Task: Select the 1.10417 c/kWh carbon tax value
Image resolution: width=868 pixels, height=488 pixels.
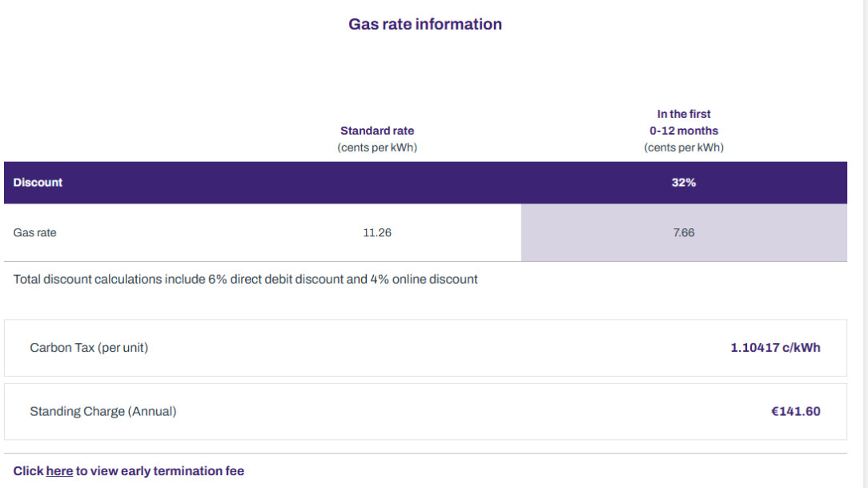Action: tap(775, 348)
